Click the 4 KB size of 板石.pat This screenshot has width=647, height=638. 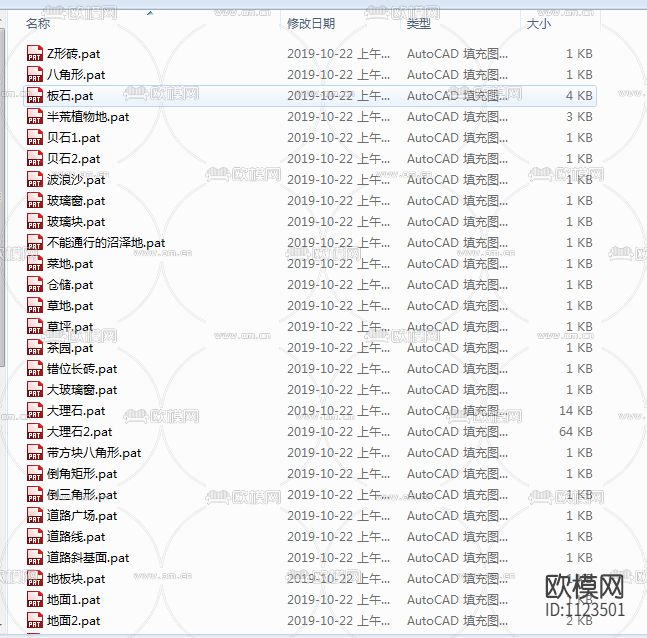click(x=579, y=96)
